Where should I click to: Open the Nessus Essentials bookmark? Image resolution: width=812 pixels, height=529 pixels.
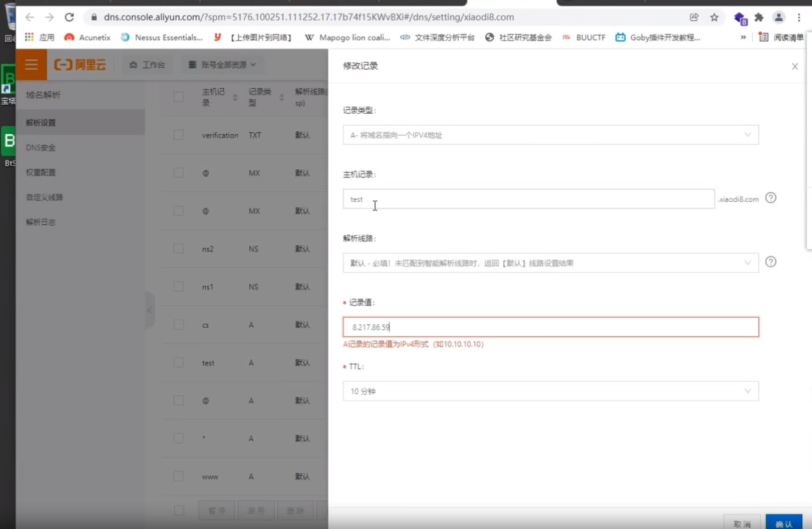tap(162, 37)
